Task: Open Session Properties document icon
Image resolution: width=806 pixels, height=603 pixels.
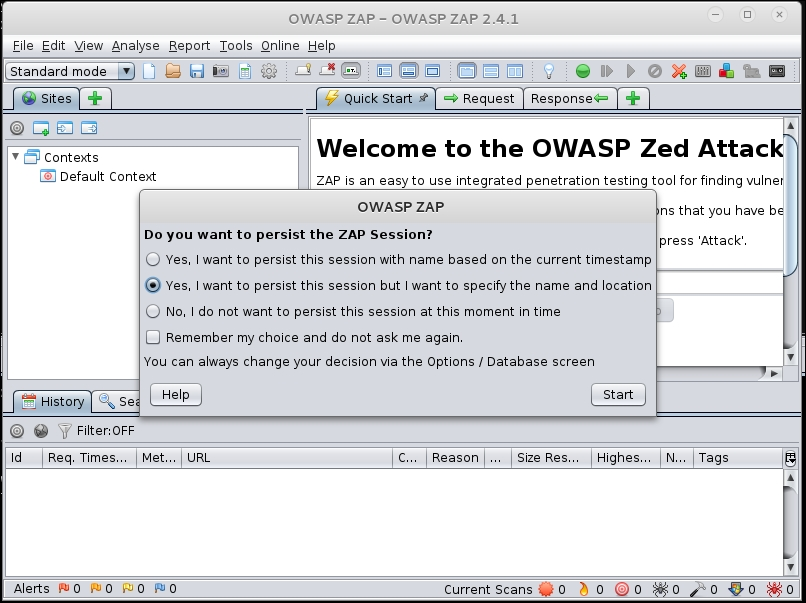Action: click(245, 71)
